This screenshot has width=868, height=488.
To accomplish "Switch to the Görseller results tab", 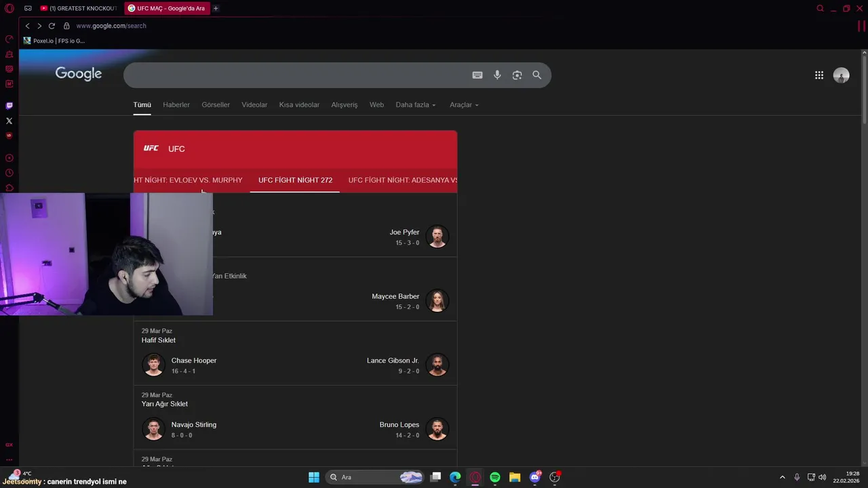I will (x=216, y=105).
